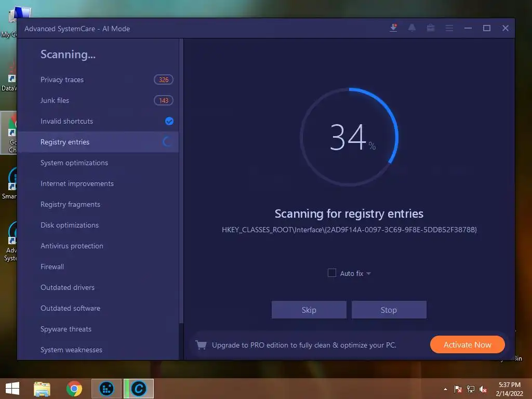532x399 pixels.
Task: Open the Action Center flag icon
Action: coord(458,389)
